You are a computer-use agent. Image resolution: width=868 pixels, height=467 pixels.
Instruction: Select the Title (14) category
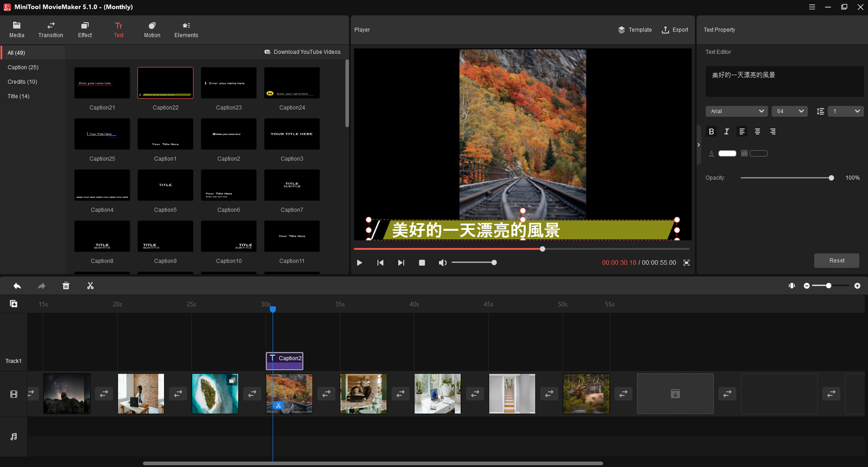click(x=18, y=96)
